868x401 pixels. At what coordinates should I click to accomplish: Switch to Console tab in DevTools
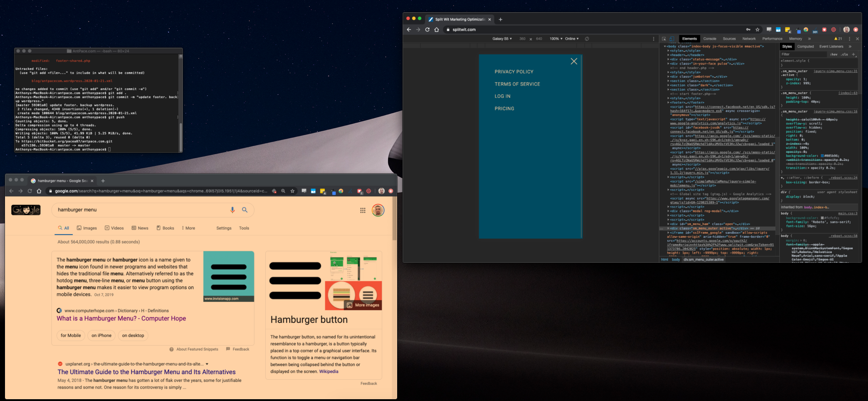710,39
